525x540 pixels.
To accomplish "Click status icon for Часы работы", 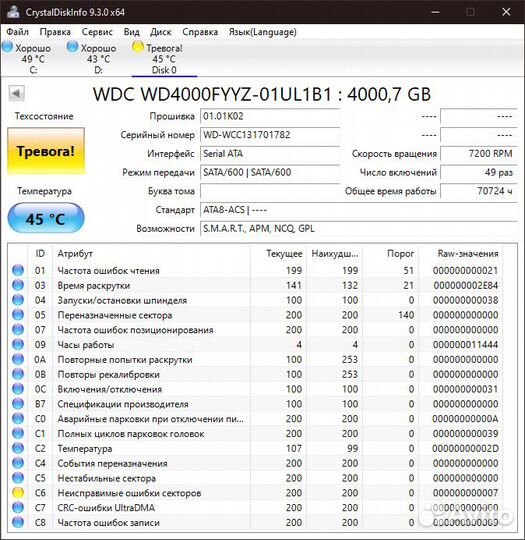I will coord(18,344).
